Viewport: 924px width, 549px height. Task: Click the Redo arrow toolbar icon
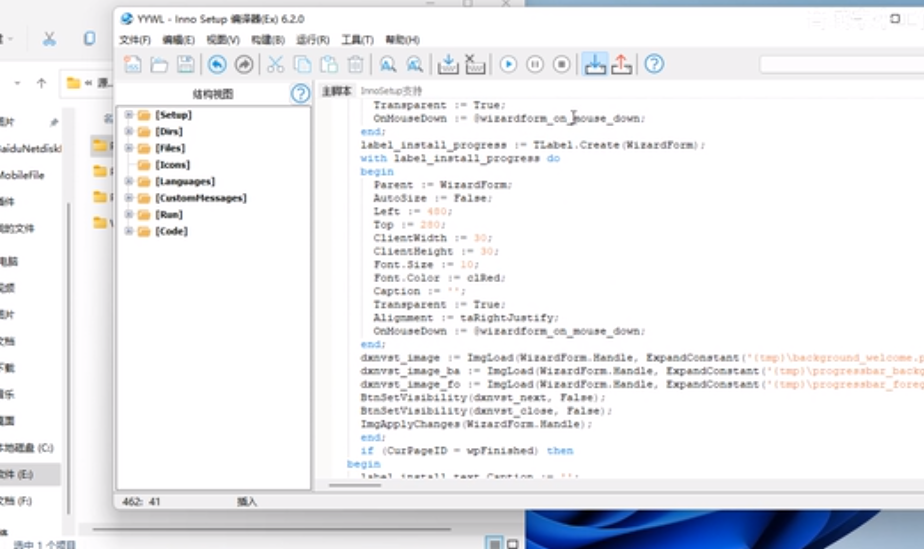[x=244, y=64]
